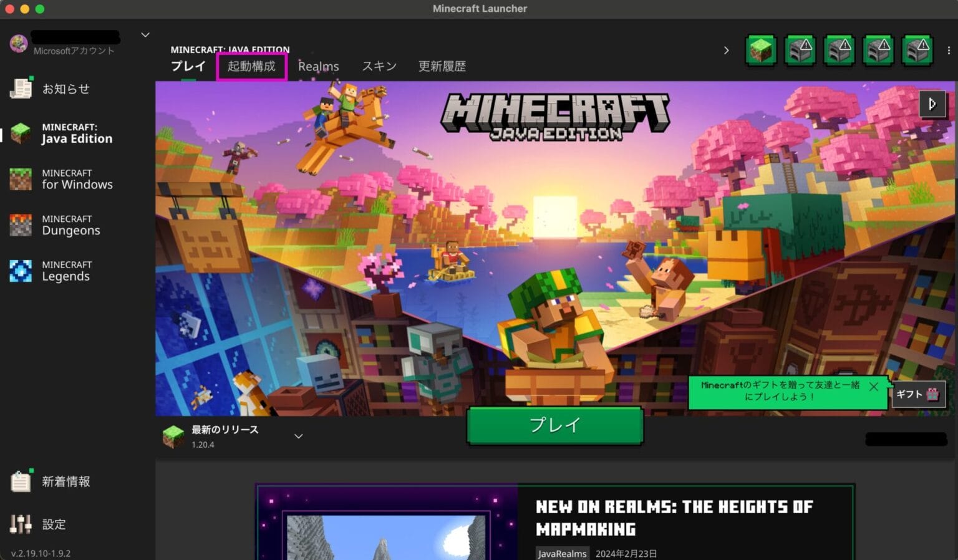This screenshot has width=958, height=560.
Task: Expand the 1.20.4 version selector dropdown
Action: click(x=298, y=436)
